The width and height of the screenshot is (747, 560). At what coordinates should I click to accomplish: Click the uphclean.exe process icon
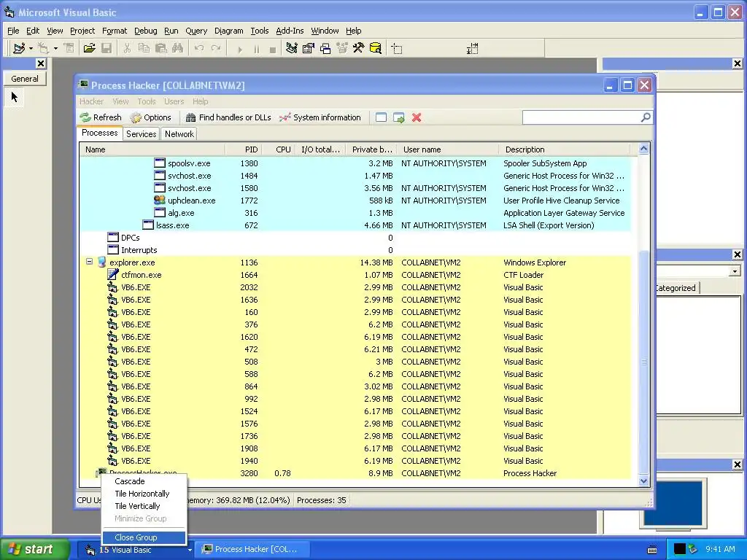tap(160, 201)
